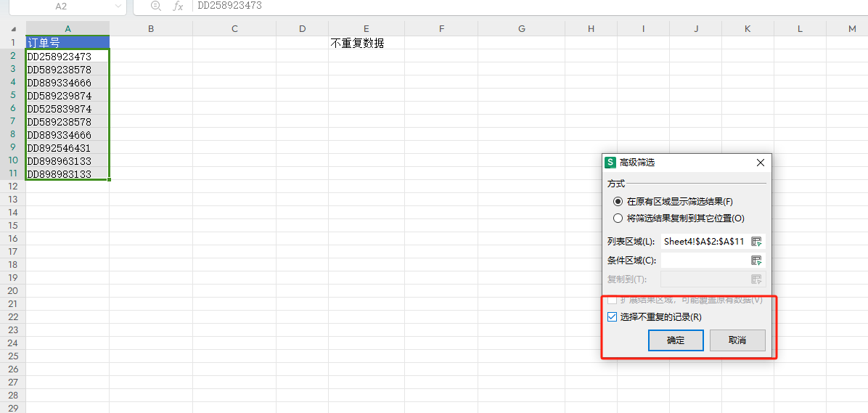
Task: Click the 不重复数据 cell in column E
Action: click(x=367, y=43)
